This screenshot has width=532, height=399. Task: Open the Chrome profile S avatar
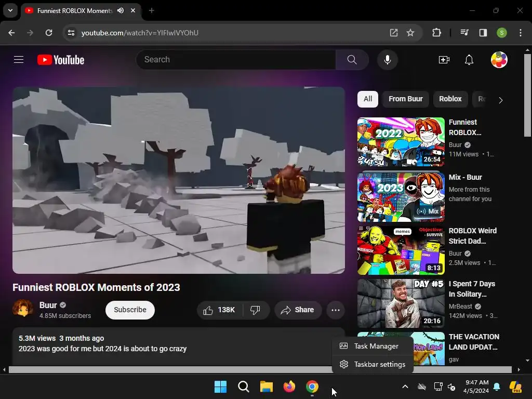coord(502,33)
